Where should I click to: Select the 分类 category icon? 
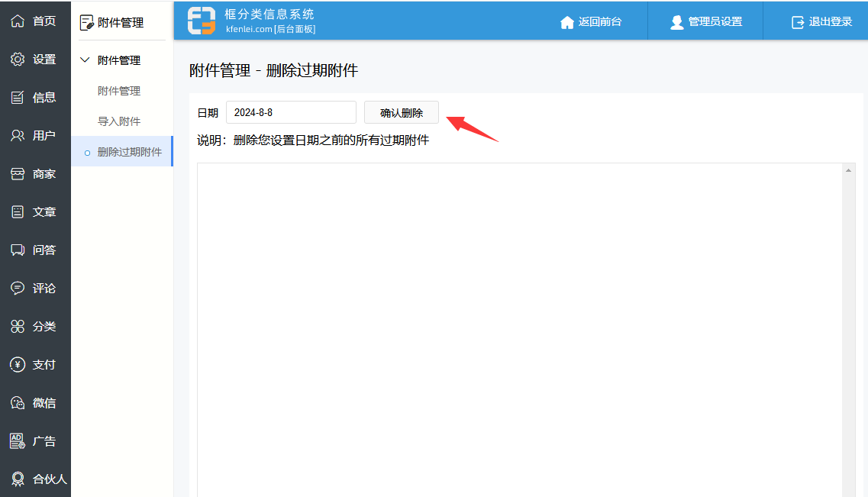(18, 326)
